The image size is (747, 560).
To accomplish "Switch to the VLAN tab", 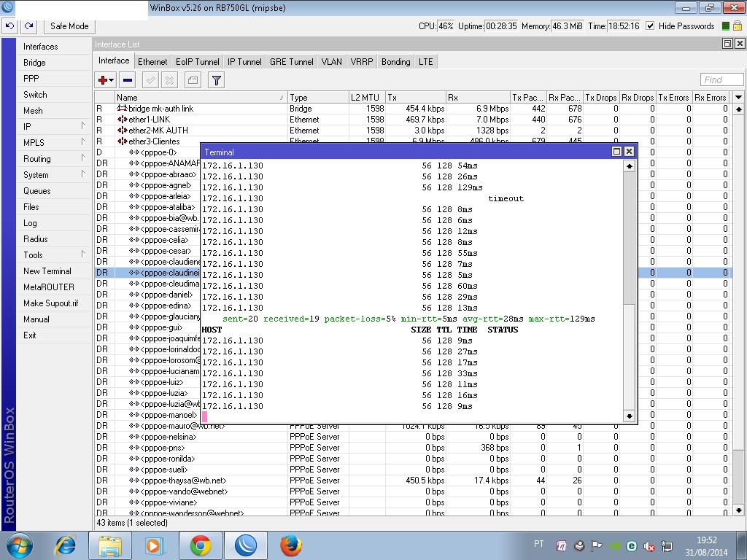I will point(331,62).
